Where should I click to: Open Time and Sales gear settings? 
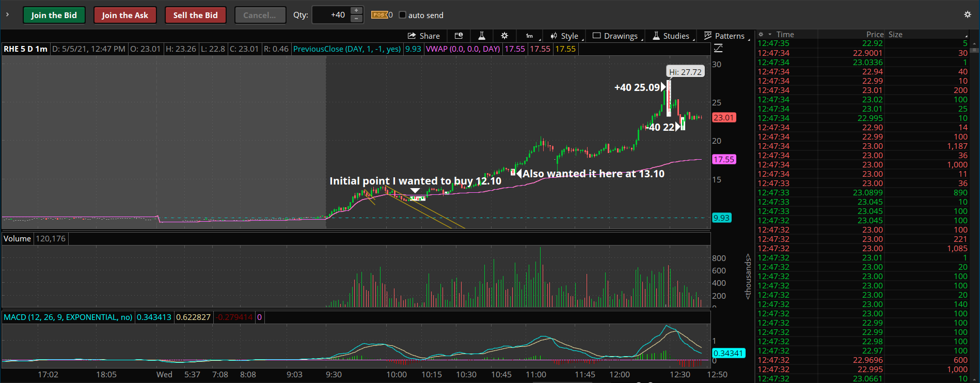[x=761, y=35]
